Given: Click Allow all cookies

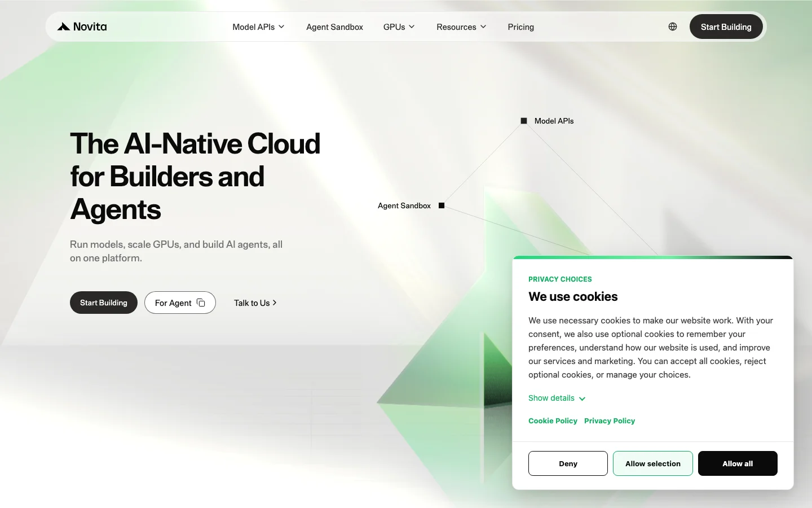Looking at the screenshot, I should [738, 463].
